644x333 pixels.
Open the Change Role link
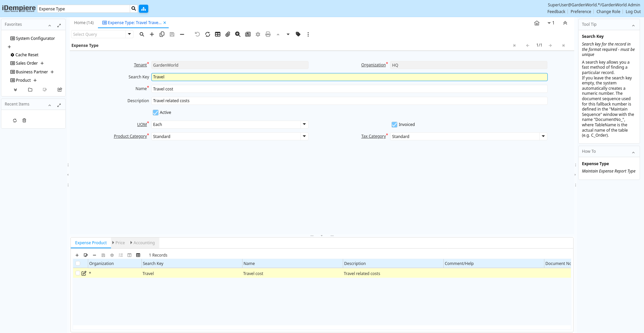tap(608, 12)
